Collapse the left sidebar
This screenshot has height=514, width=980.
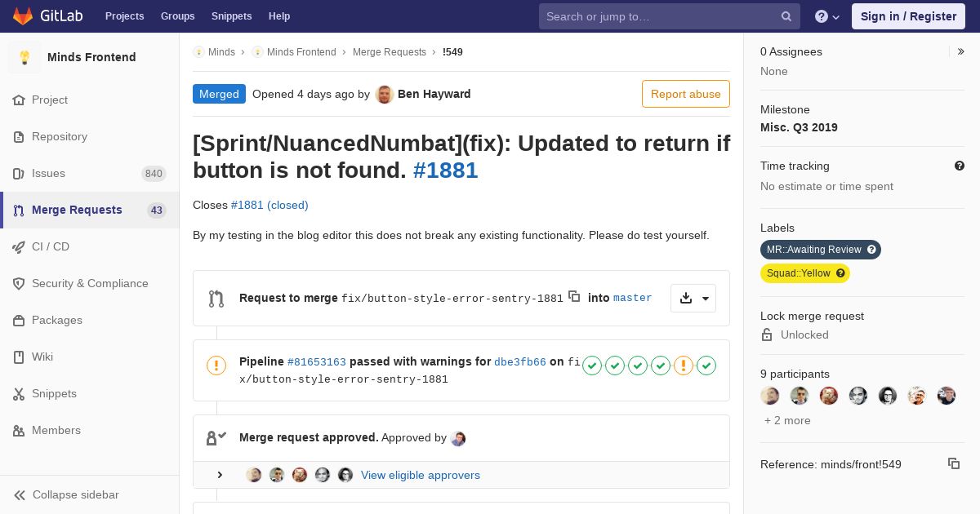67,494
